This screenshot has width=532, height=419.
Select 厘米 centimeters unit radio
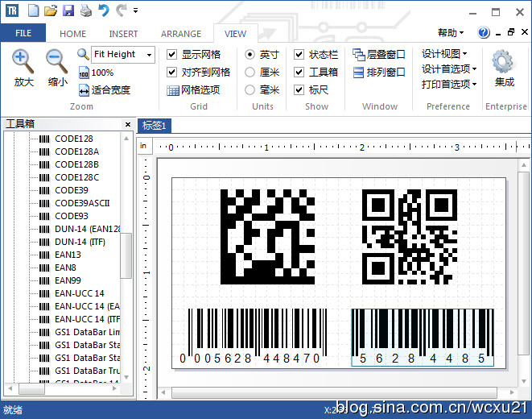click(x=250, y=72)
